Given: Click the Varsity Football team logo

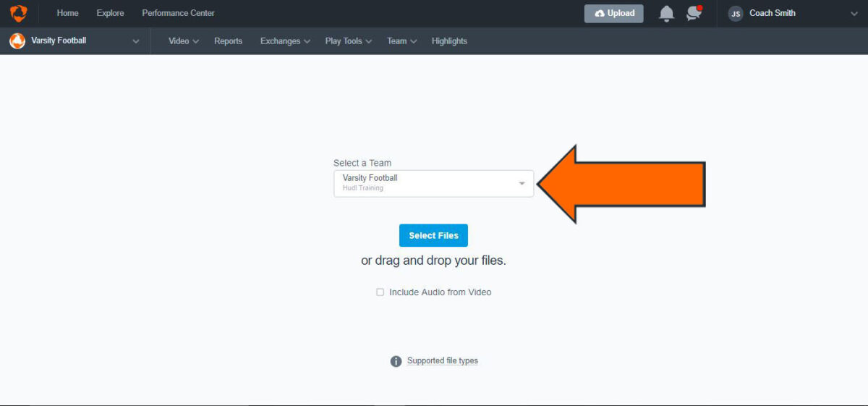Looking at the screenshot, I should [x=17, y=41].
